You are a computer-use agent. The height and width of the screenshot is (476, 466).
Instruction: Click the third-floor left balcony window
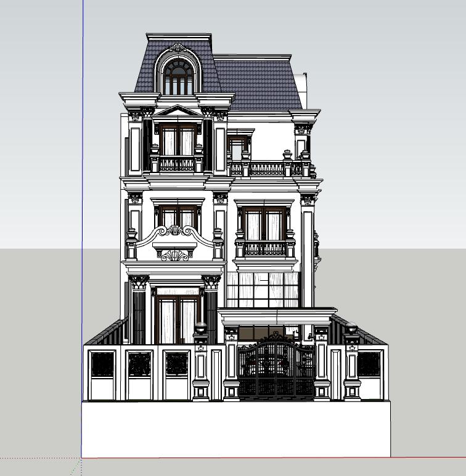click(178, 140)
